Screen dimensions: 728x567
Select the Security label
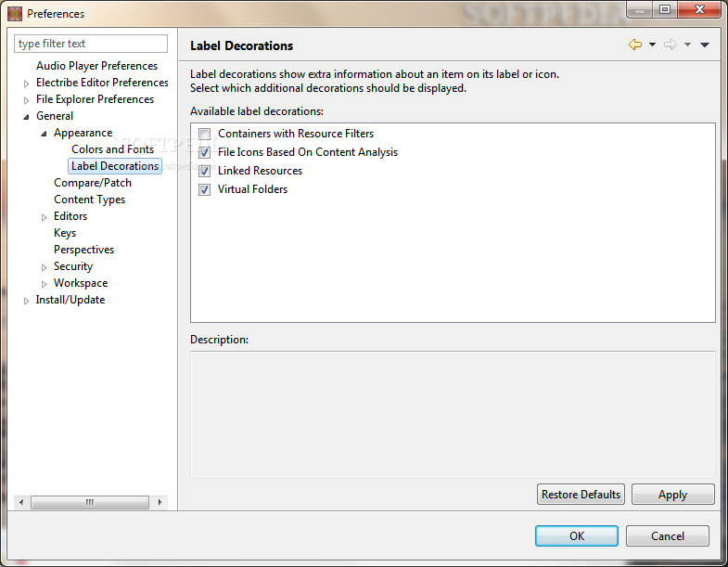73,266
